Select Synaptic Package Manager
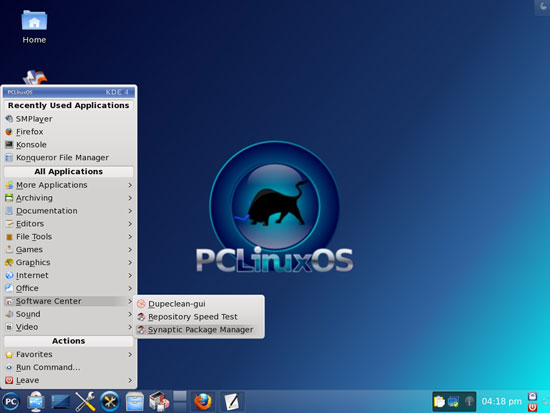This screenshot has height=413, width=550. tap(200, 330)
